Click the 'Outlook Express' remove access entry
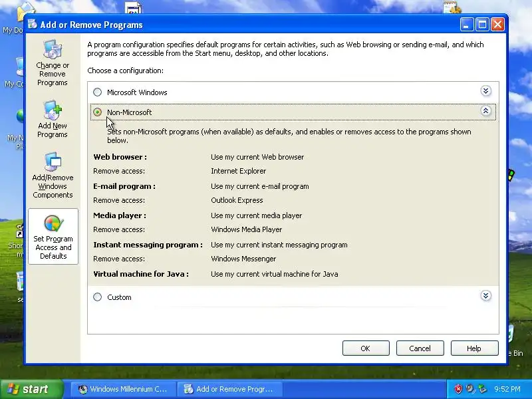532x399 pixels. pos(237,200)
